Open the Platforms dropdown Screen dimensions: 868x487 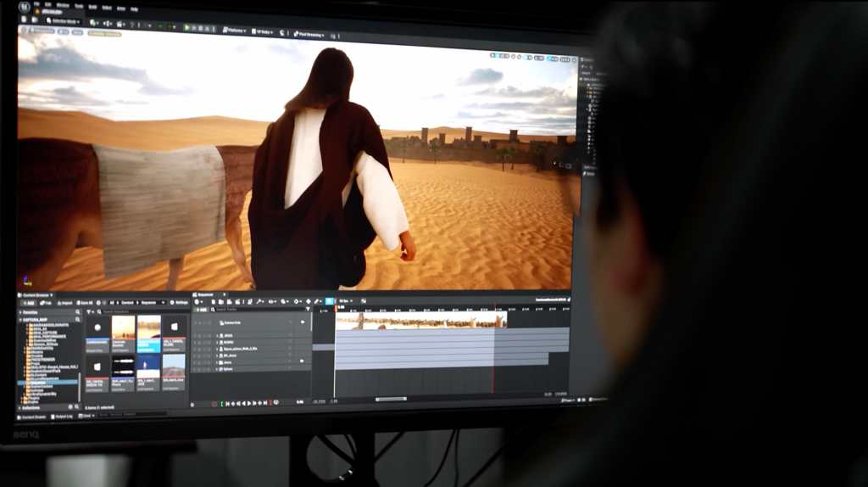(235, 30)
